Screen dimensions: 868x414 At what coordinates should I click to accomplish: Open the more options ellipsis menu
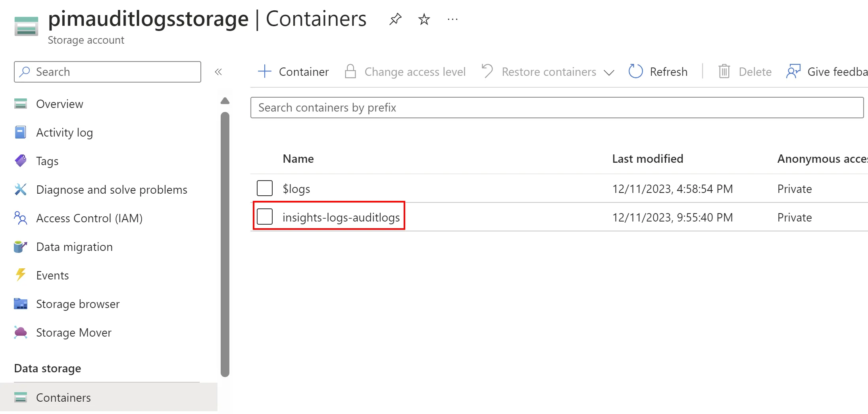452,19
